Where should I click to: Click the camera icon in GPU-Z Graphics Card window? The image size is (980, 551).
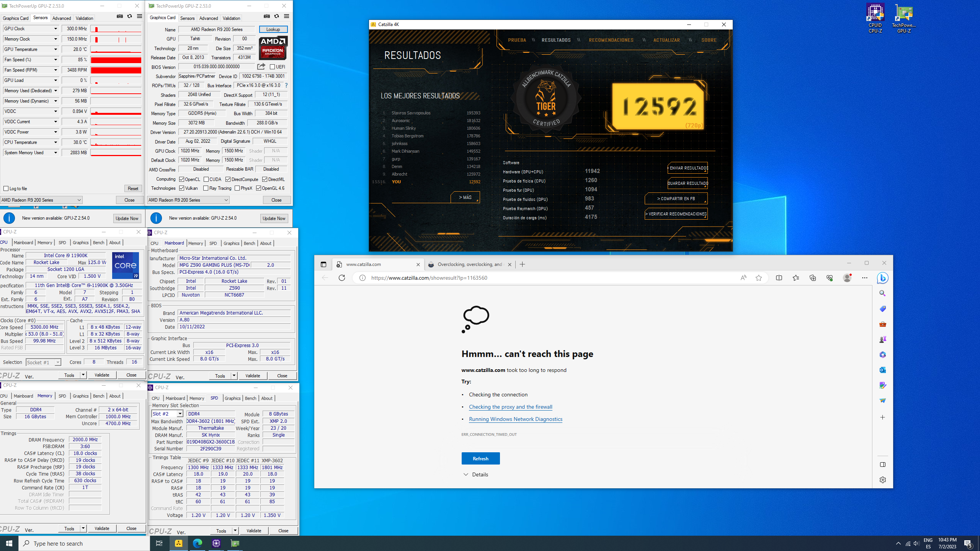[267, 16]
